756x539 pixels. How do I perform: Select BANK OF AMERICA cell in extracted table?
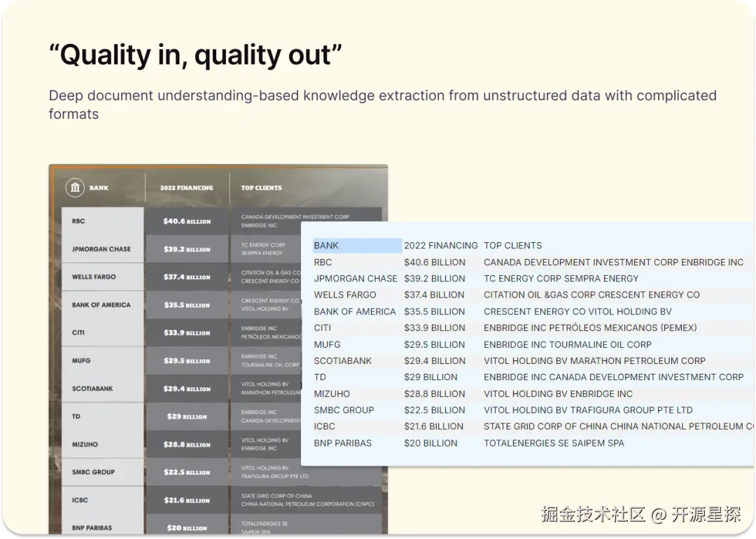tap(354, 312)
